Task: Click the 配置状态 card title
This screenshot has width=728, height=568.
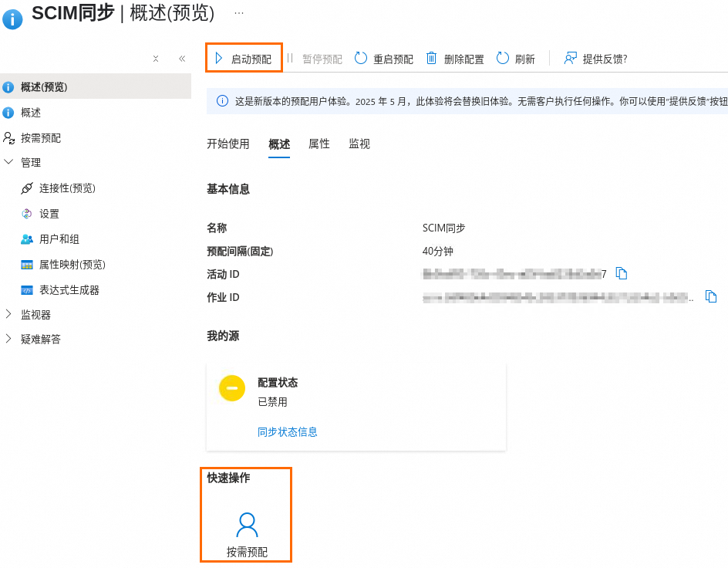Action: pos(278,383)
